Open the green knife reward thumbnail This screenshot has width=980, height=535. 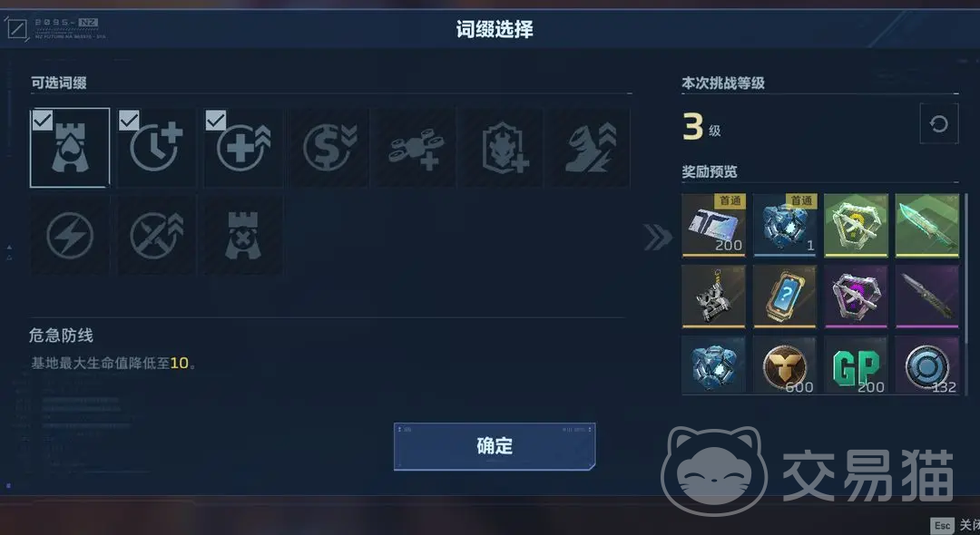coord(926,225)
